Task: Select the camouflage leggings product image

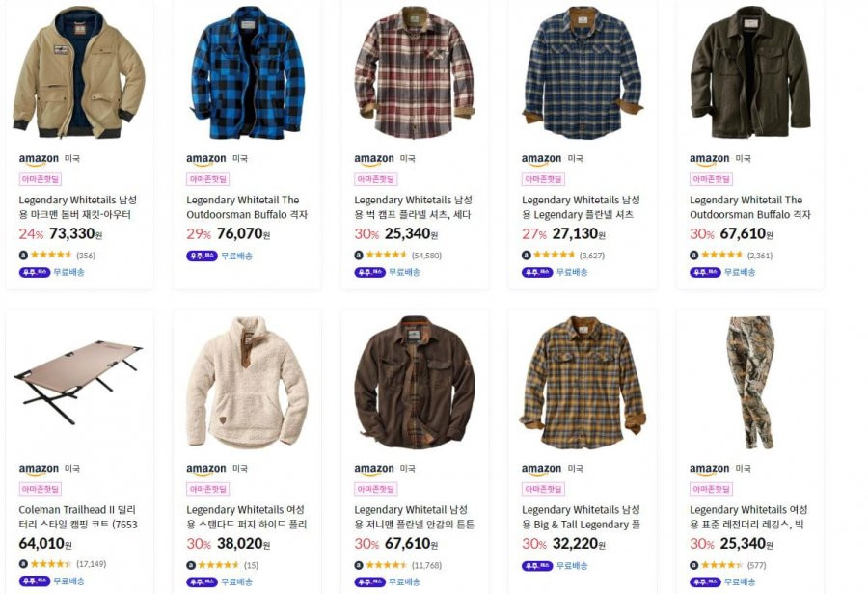Action: click(x=750, y=382)
